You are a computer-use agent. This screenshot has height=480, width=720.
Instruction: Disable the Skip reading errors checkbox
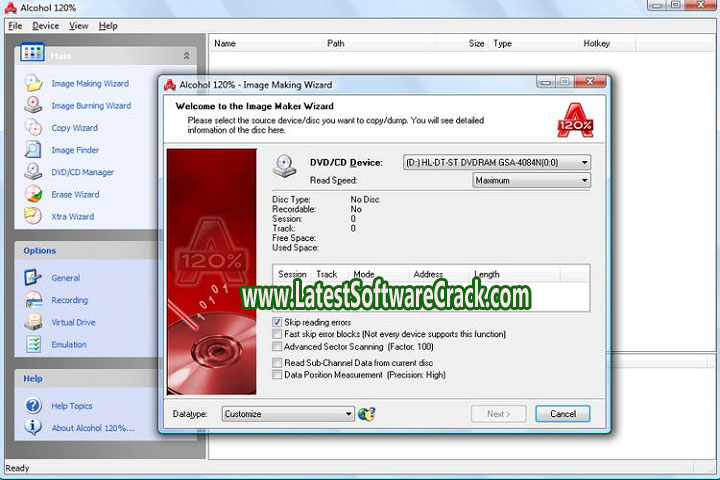277,322
